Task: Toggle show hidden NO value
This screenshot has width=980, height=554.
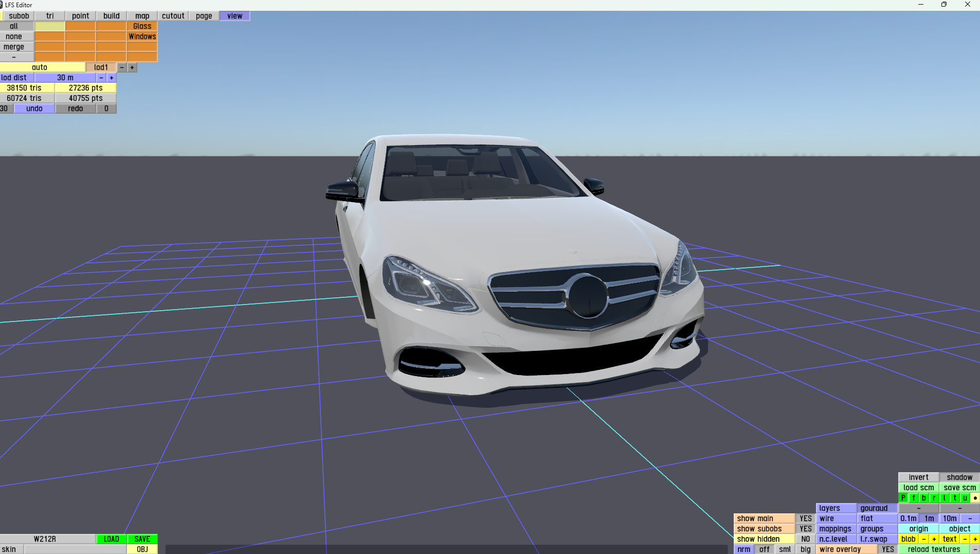Action: (806, 539)
